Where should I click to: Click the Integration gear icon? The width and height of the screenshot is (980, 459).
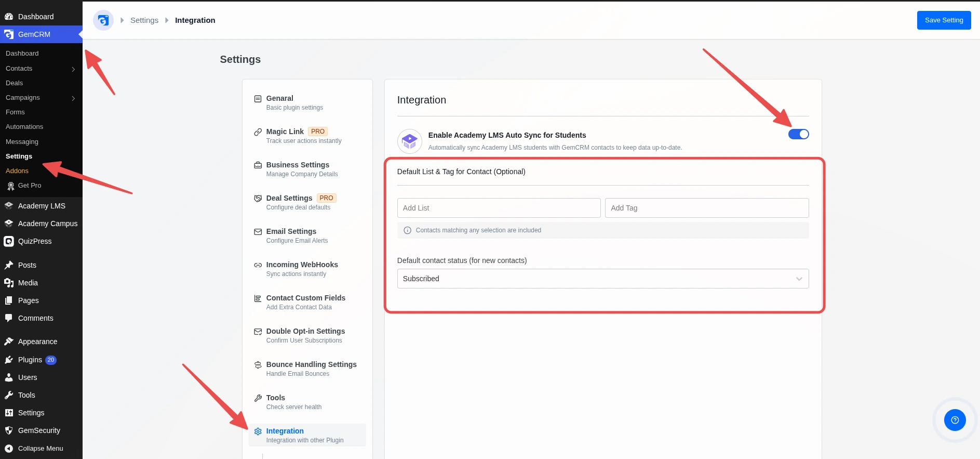click(x=258, y=431)
